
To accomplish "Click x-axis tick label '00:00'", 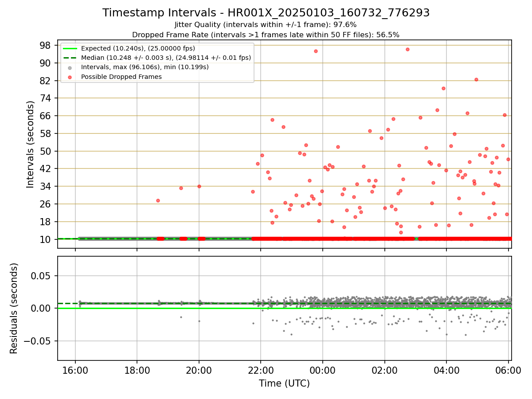I will click(x=323, y=369).
